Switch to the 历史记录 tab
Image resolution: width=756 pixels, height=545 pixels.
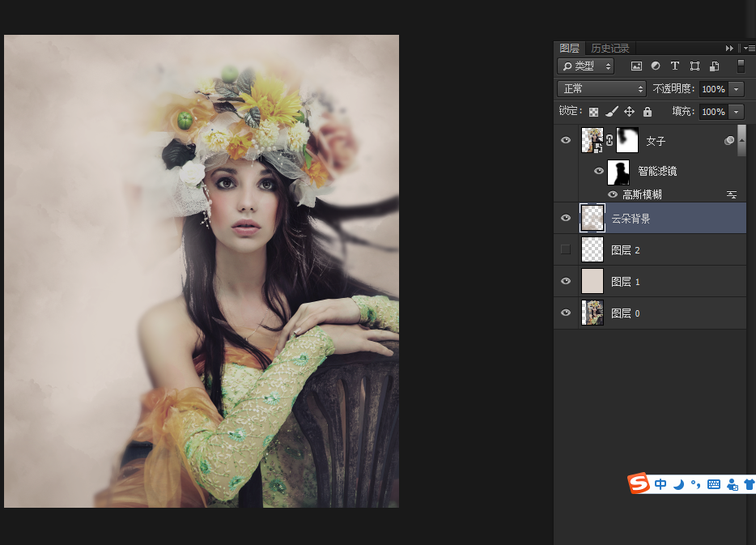[609, 49]
